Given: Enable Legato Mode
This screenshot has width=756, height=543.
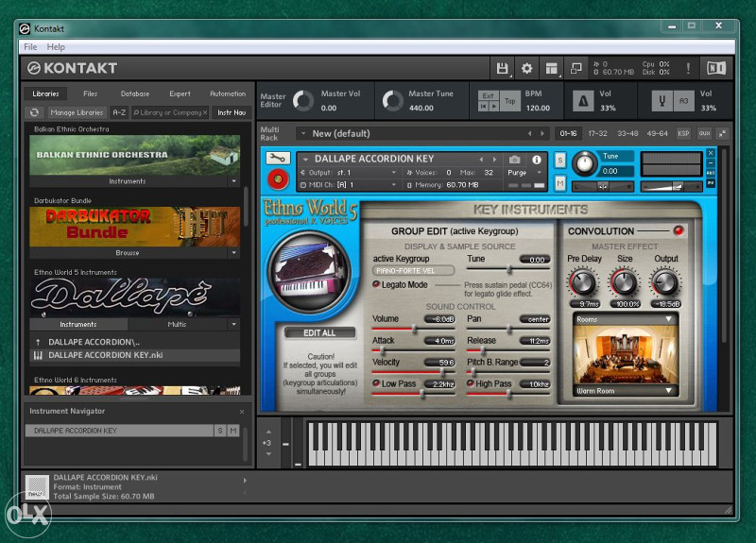Looking at the screenshot, I should point(376,285).
